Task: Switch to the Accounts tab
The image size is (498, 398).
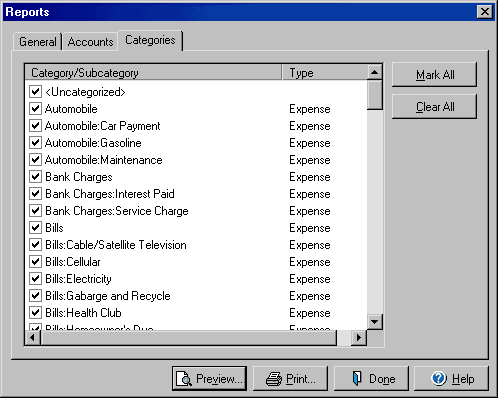Action: (90, 42)
